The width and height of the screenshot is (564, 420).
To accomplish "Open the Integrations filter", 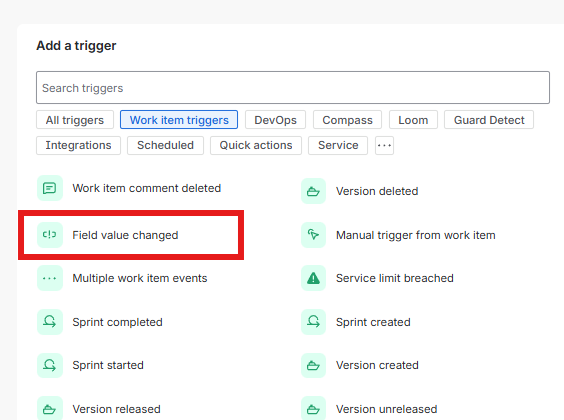I will pyautogui.click(x=78, y=145).
